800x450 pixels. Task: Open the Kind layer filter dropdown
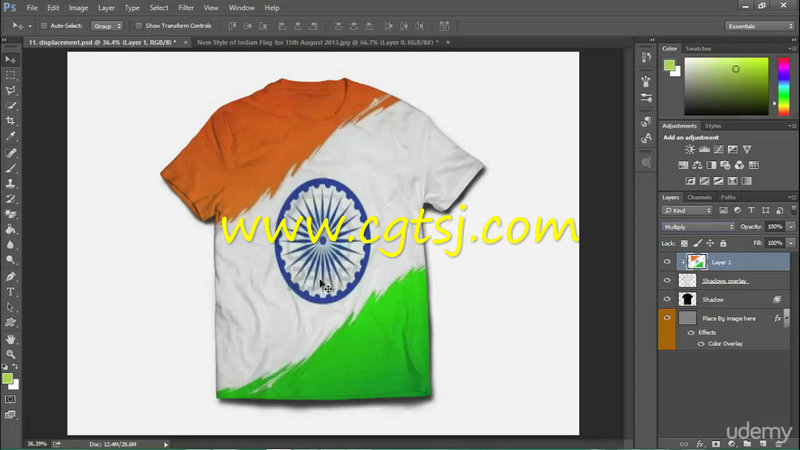pyautogui.click(x=687, y=210)
